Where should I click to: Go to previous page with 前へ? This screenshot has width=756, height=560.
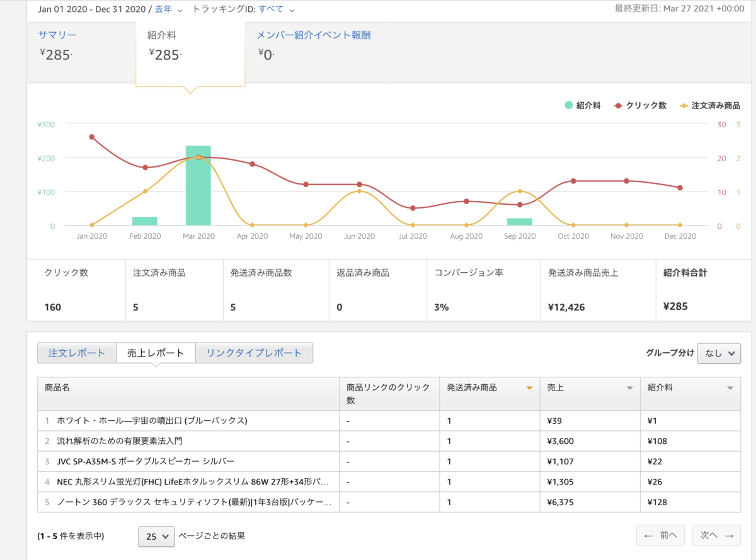pos(661,535)
